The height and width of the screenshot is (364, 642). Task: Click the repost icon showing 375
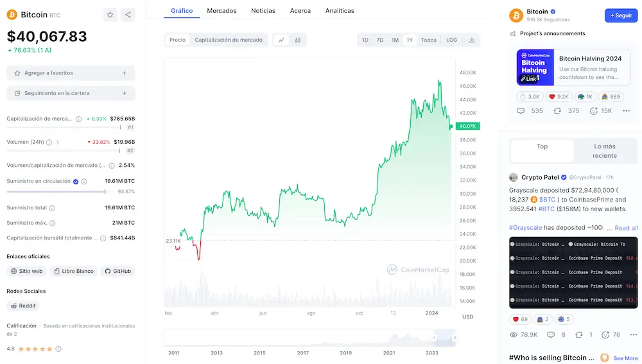557,111
